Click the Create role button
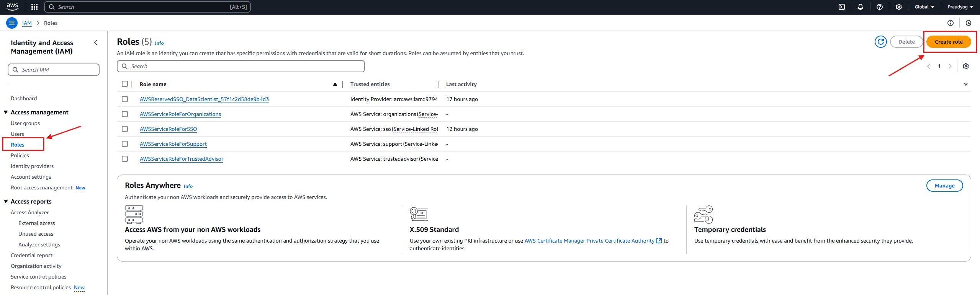Screen dimensions: 980x295 coord(948,42)
